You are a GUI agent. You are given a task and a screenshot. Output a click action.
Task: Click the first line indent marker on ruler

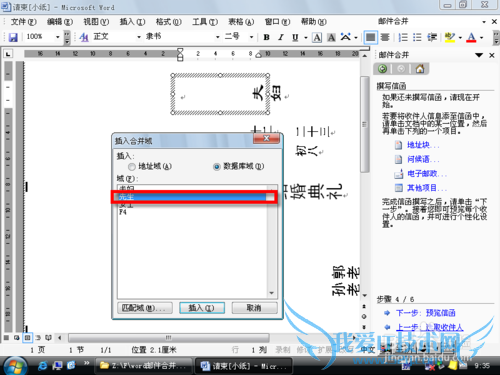180,51
